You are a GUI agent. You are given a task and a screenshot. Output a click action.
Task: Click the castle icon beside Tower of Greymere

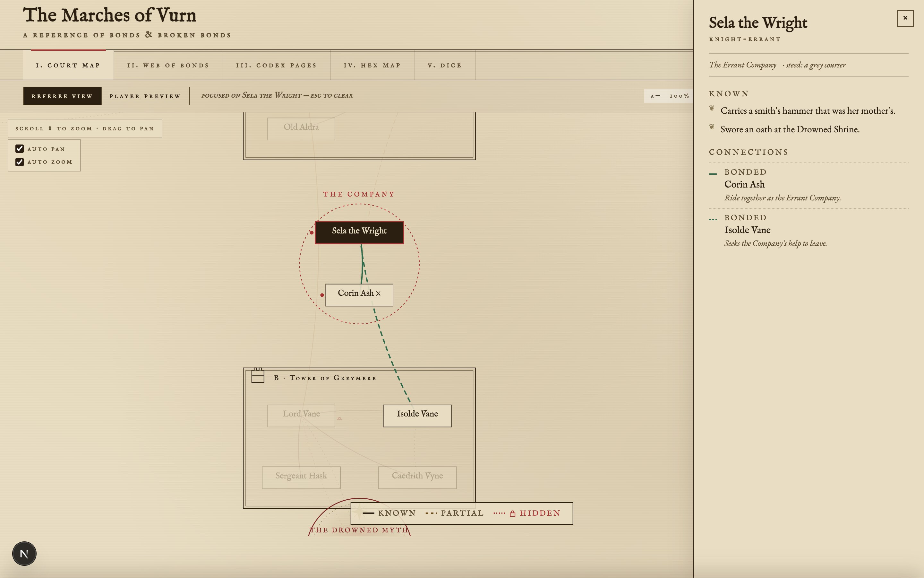258,375
